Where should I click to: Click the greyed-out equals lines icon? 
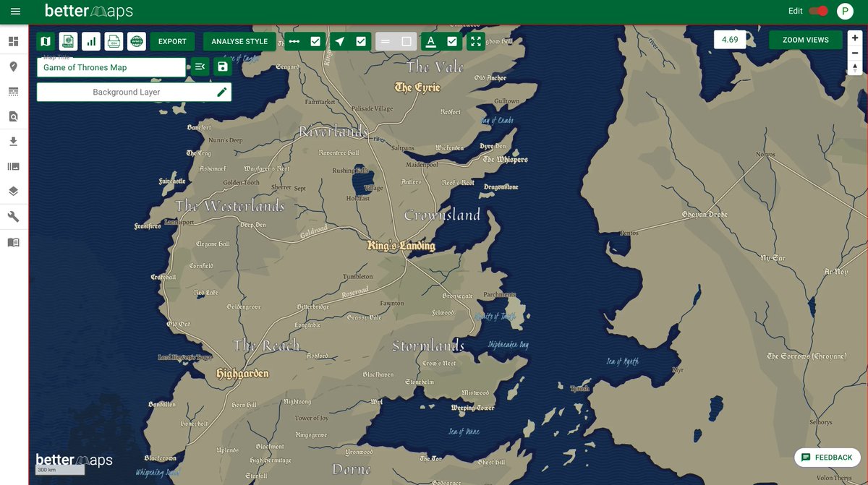point(386,41)
